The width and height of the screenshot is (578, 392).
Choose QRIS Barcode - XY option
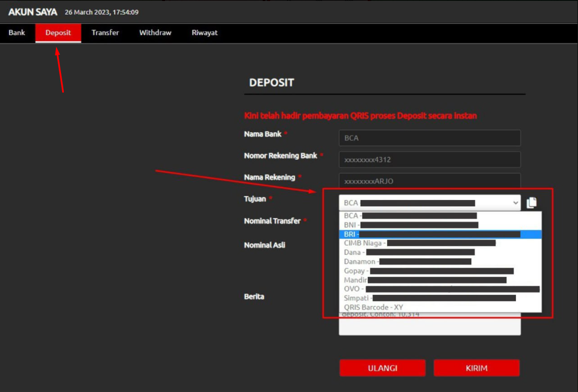tap(373, 307)
